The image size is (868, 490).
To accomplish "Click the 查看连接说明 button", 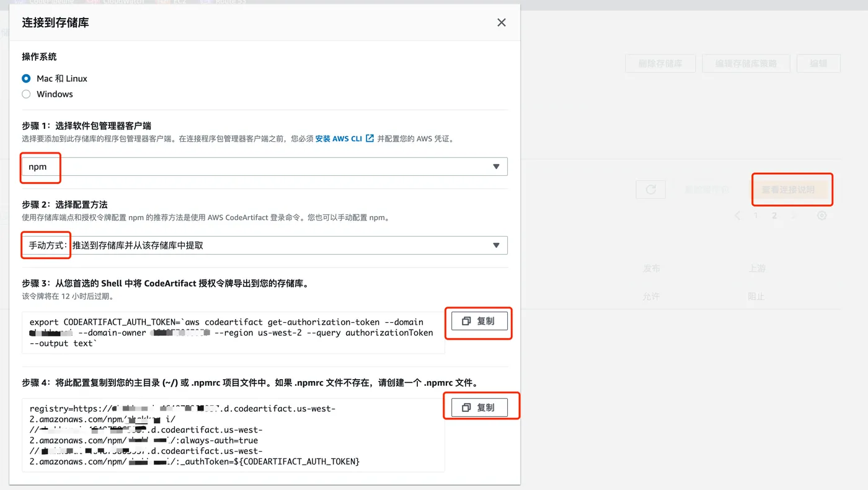I will click(788, 190).
